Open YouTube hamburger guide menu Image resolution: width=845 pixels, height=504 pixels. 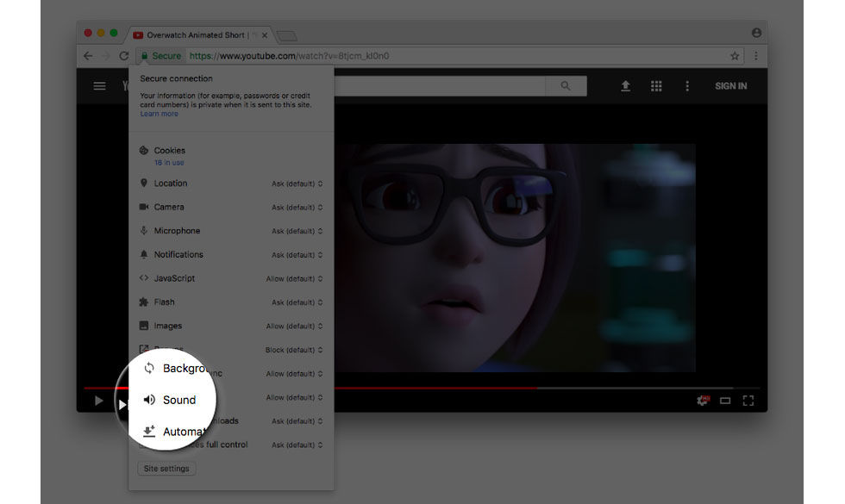pyautogui.click(x=100, y=86)
